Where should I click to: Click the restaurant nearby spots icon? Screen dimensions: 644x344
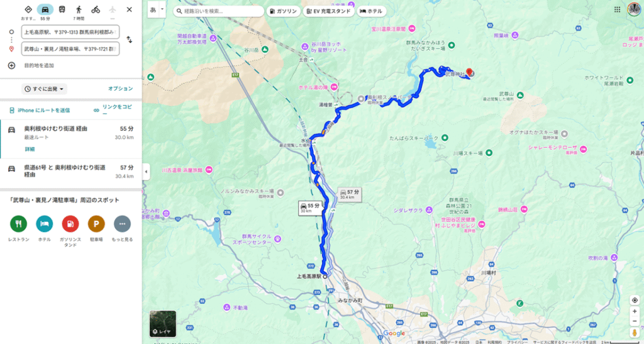point(18,224)
